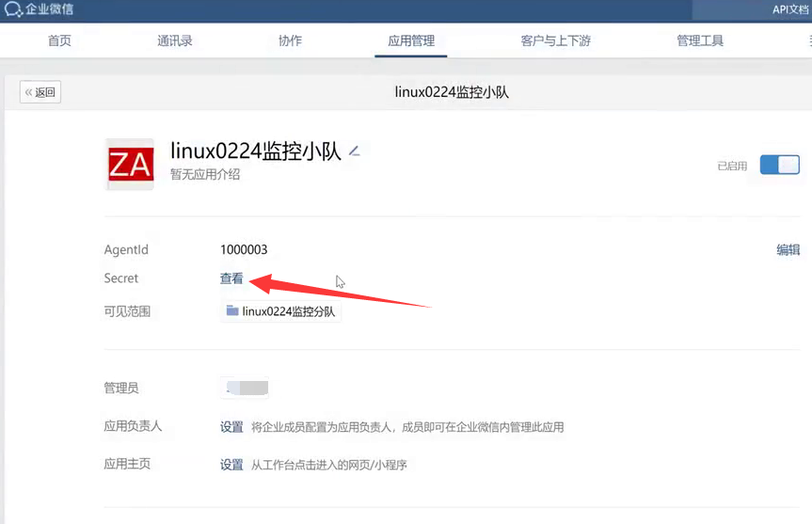The width and height of the screenshot is (812, 524).
Task: Click the folder icon for linux0224监控分队
Action: click(x=232, y=310)
